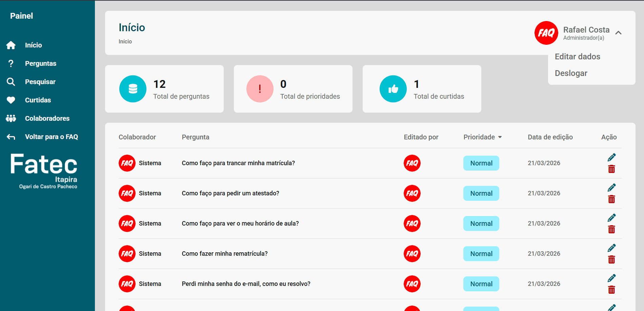The width and height of the screenshot is (644, 311).
Task: Choose 'Deslogar' to log out
Action: [571, 73]
